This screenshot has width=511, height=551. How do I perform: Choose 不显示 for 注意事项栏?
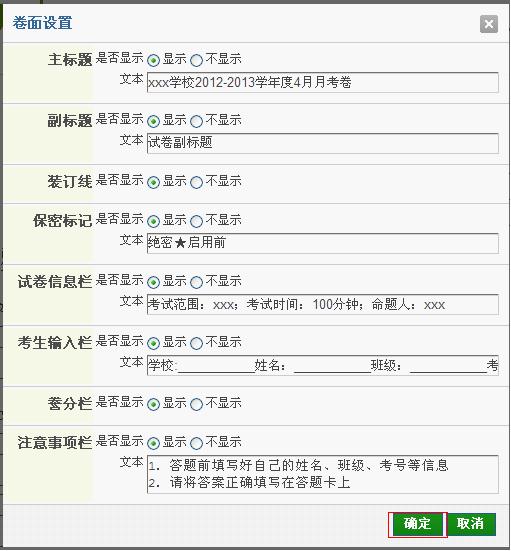pos(196,443)
